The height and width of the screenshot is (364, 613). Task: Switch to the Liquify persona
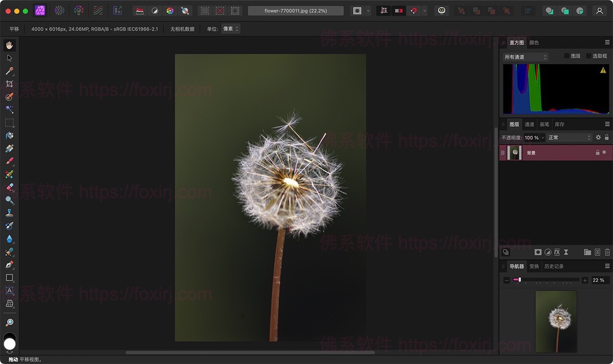59,10
